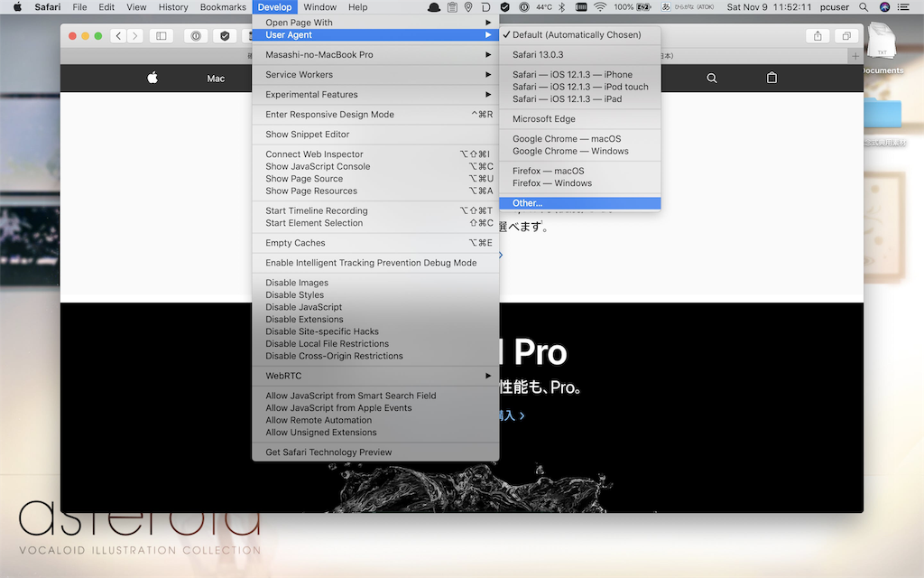Click the hat icon in menu bar
924x578 pixels.
434,7
